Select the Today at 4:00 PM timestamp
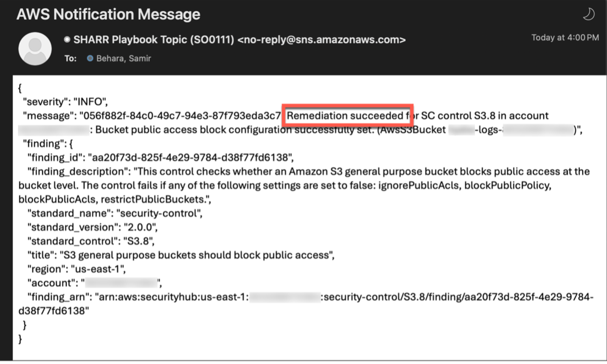This screenshot has height=364, width=607. (565, 37)
